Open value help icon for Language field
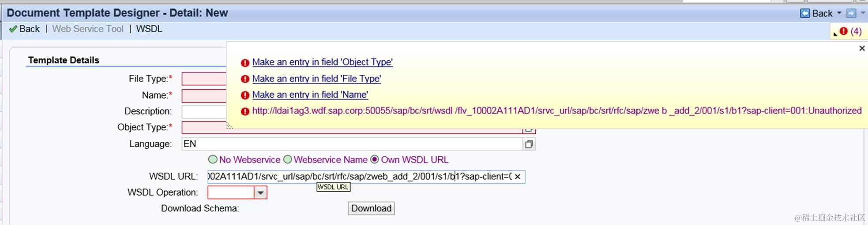Screen dimensions: 868x225 pyautogui.click(x=529, y=144)
